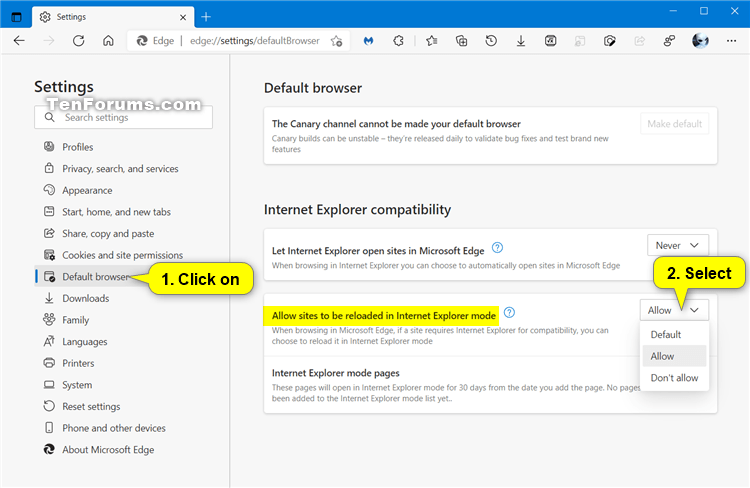Viewport: 750px width, 488px height.
Task: Open the History clock icon
Action: [x=491, y=41]
